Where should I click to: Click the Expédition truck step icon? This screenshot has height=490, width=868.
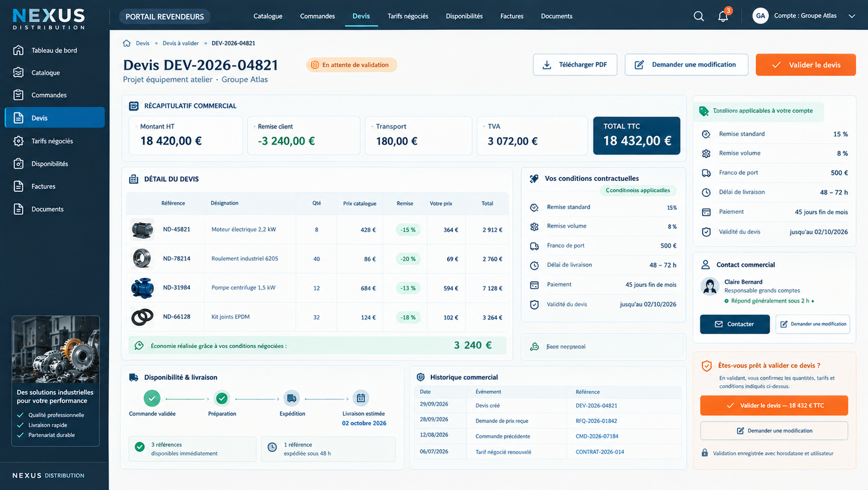click(292, 398)
